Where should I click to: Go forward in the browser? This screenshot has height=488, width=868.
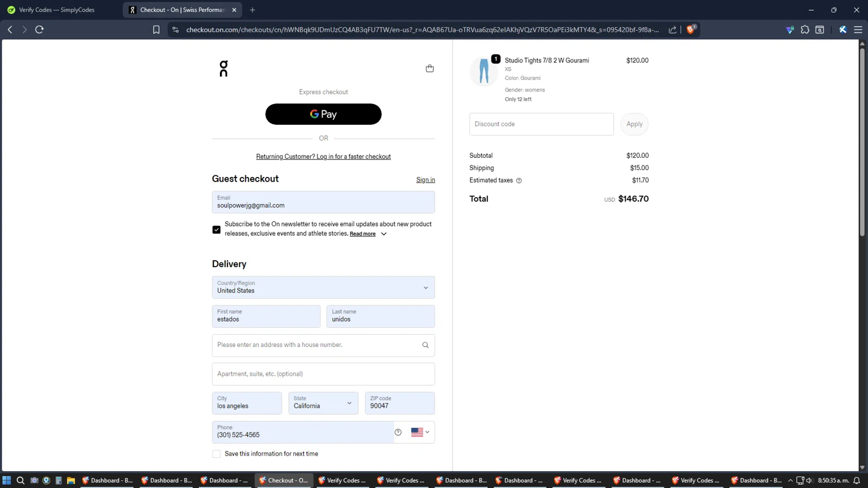click(x=24, y=29)
